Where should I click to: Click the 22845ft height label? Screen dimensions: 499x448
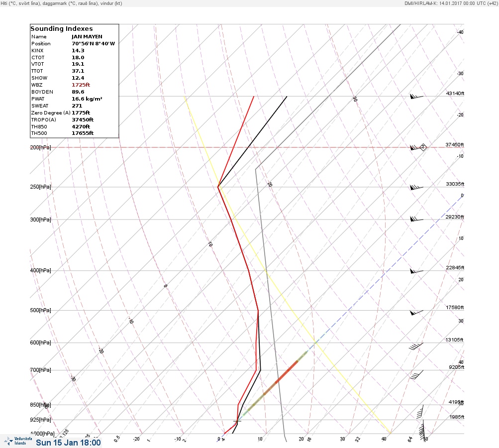coord(455,267)
